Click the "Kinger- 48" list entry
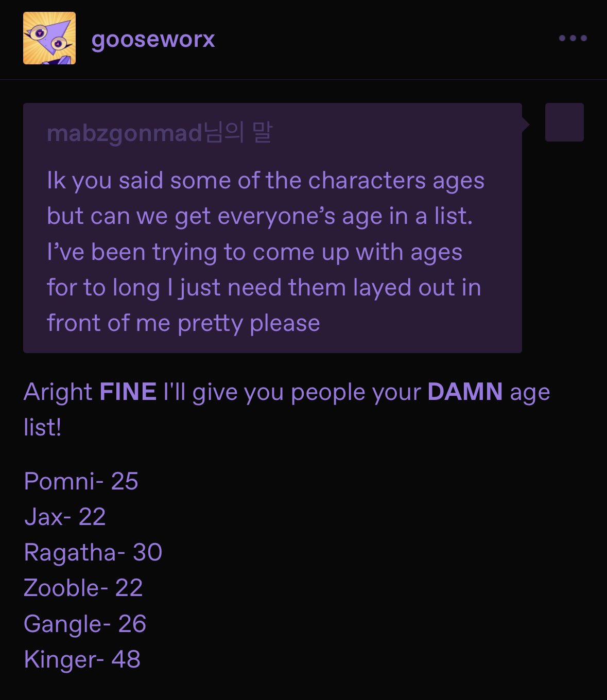 coord(82,659)
